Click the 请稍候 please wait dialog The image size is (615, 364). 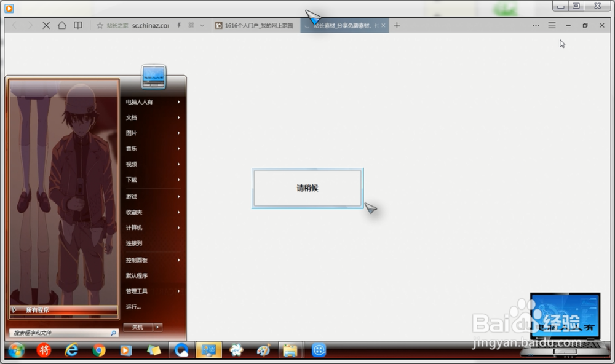tap(307, 188)
